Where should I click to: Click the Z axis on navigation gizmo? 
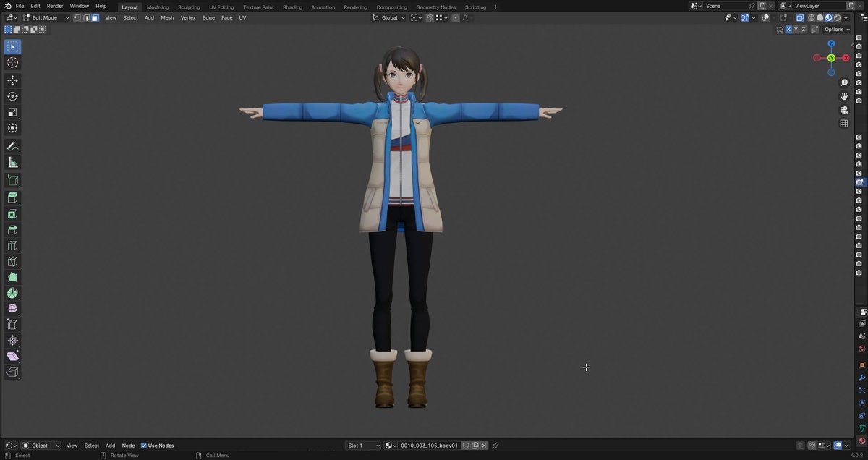coord(831,43)
